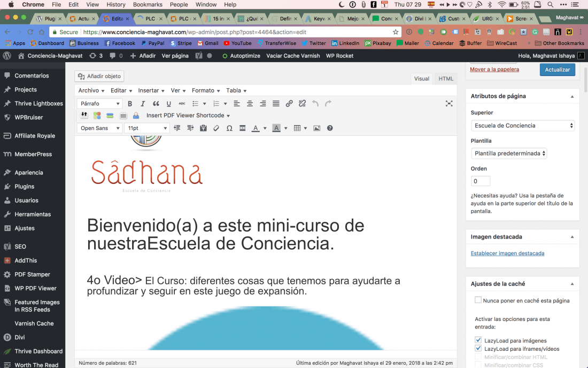Uncheck LazyLoad para iframes/vídeos
588x368 pixels.
(478, 349)
